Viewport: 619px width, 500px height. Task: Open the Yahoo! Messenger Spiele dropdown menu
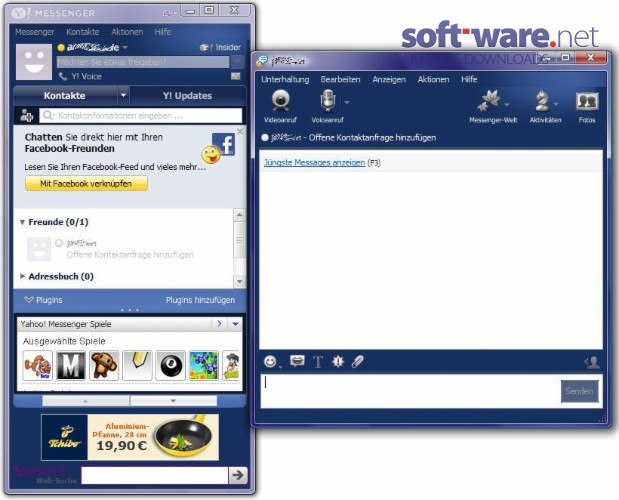coord(235,324)
